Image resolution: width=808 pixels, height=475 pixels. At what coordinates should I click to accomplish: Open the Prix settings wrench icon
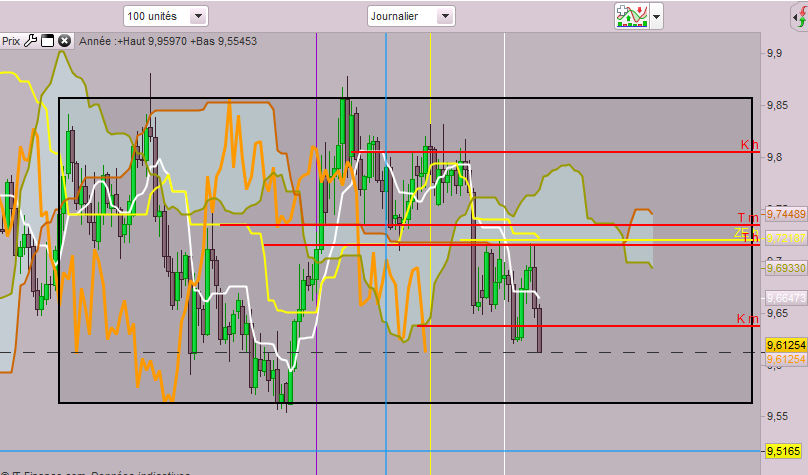tap(30, 41)
